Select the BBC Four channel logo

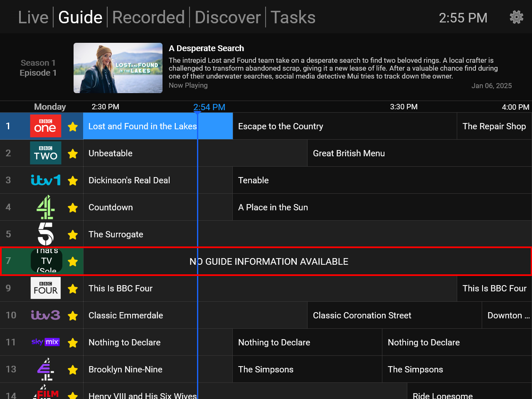(46, 288)
